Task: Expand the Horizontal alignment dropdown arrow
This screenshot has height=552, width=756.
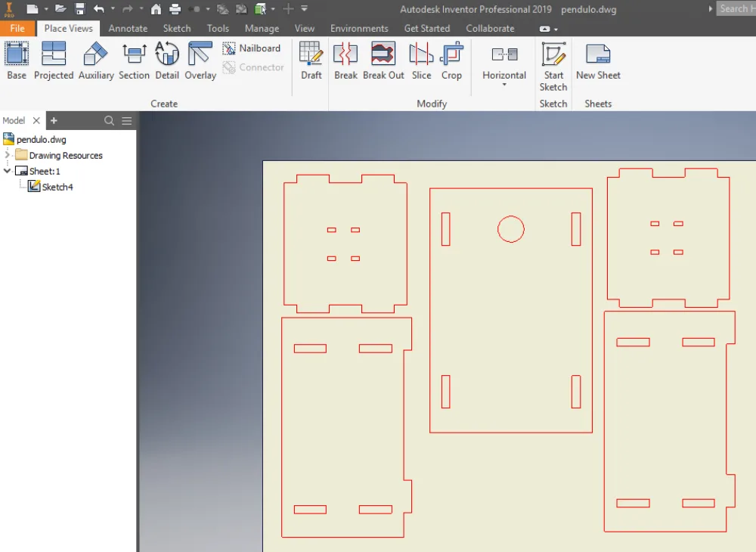Action: pos(504,85)
